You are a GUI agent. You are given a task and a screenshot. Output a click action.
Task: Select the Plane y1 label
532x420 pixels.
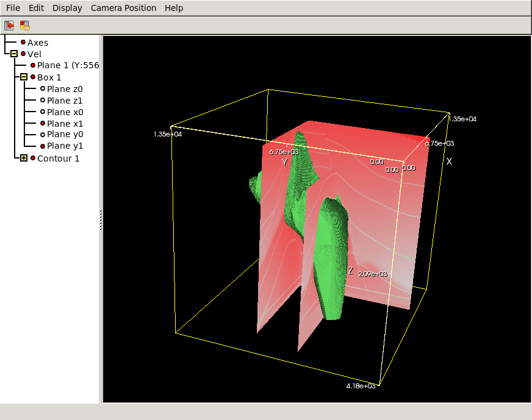coord(65,146)
